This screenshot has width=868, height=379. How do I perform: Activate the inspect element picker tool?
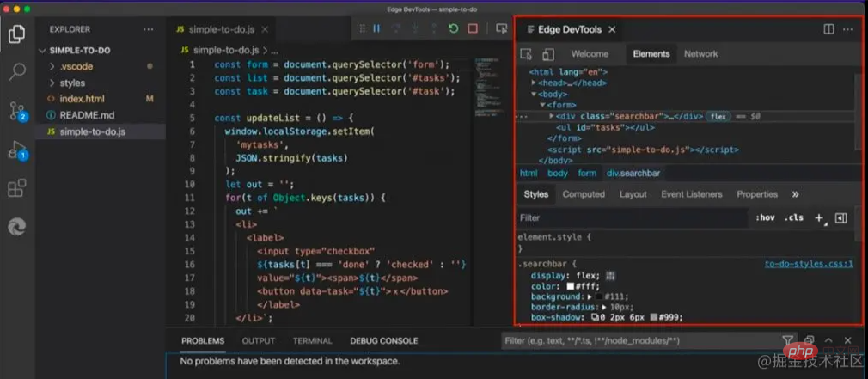[x=527, y=54]
